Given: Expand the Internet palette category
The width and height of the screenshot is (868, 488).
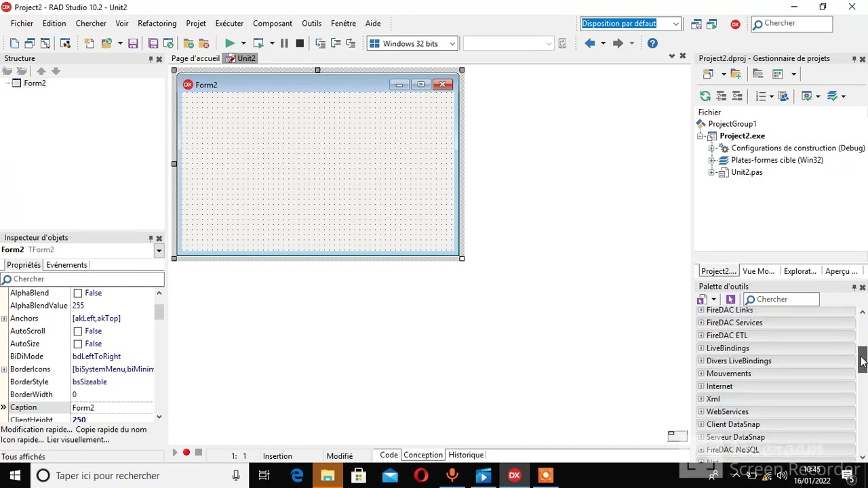Looking at the screenshot, I should [701, 386].
